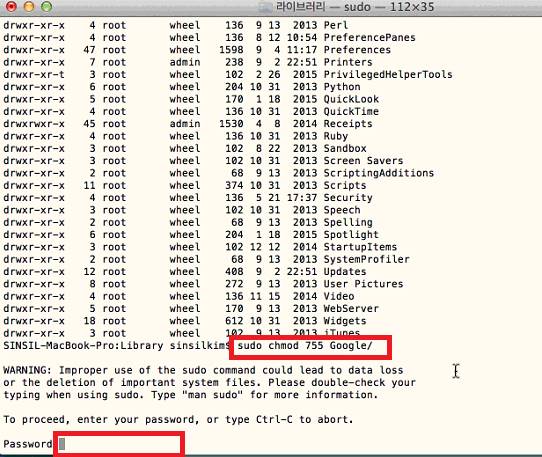Click the 'man sudo' quoted text
Screen dimensions: 542x457
213,395
